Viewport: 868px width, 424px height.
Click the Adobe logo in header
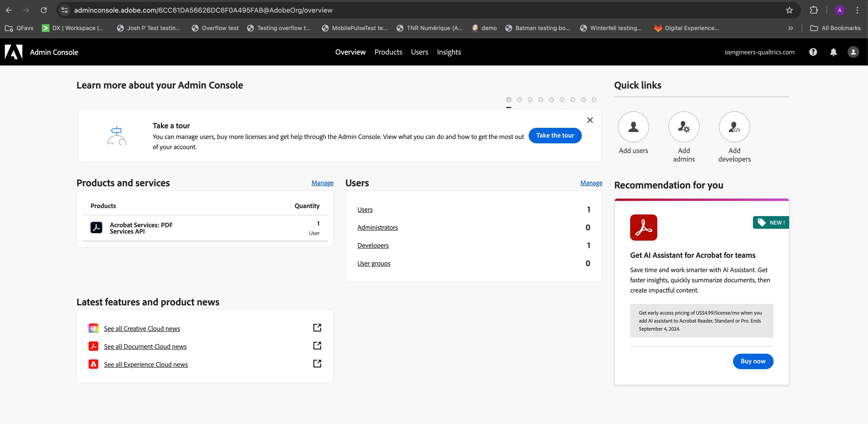coord(14,52)
